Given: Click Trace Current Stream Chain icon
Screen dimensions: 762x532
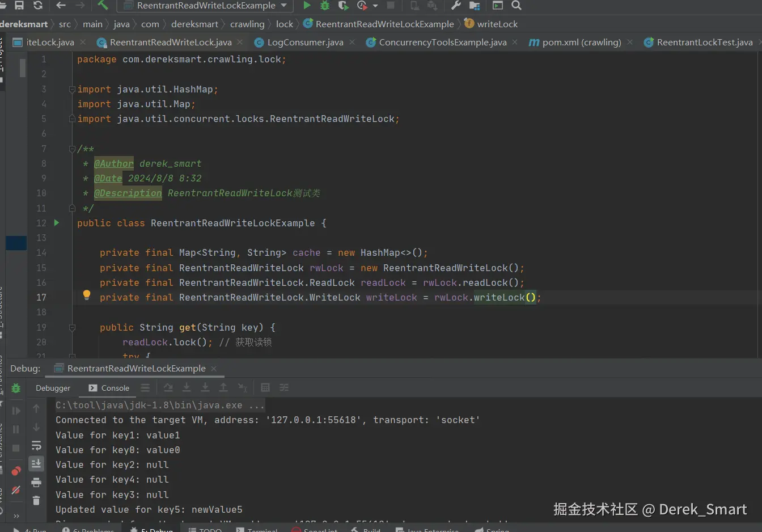Looking at the screenshot, I should [284, 388].
